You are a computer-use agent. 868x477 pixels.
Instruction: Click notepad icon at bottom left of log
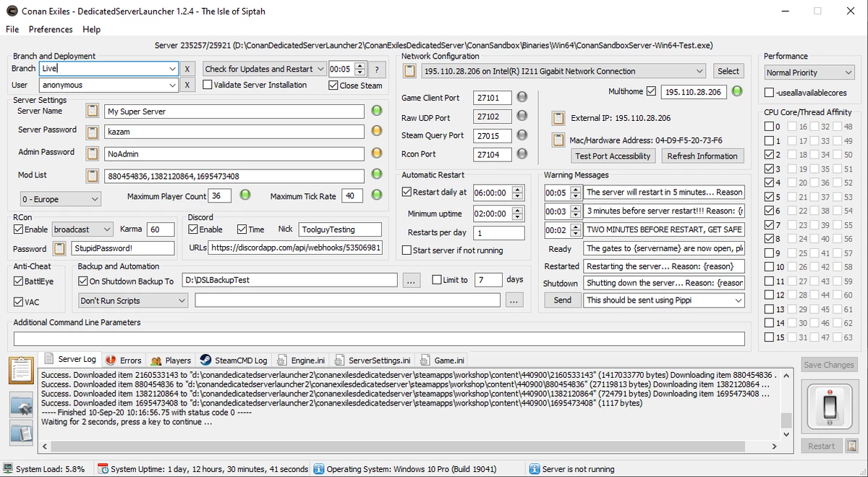click(x=21, y=433)
